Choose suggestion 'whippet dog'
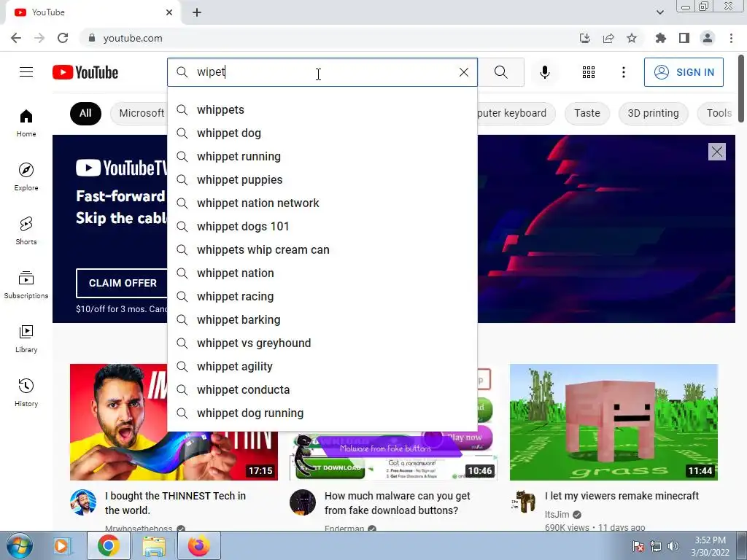 322,133
